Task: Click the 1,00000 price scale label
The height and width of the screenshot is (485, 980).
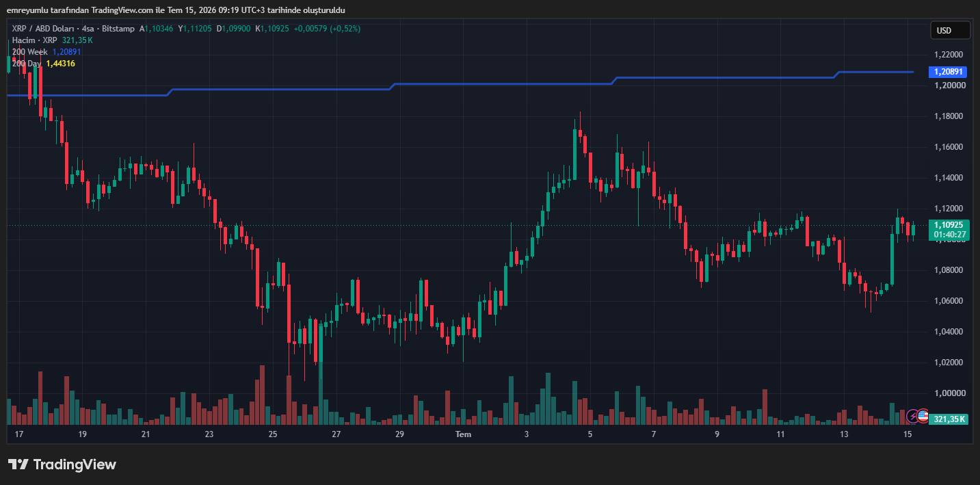Action: 949,393
